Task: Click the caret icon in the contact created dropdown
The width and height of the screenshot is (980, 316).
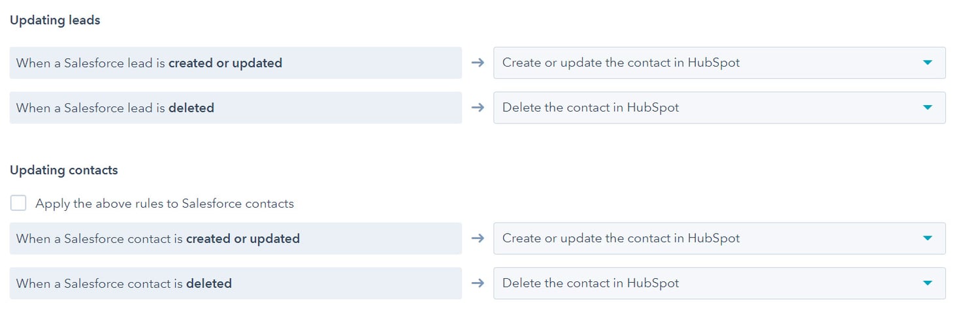Action: [927, 238]
